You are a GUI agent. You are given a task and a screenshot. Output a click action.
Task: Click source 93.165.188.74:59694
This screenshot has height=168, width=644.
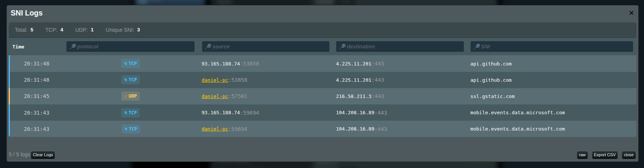coord(230,113)
